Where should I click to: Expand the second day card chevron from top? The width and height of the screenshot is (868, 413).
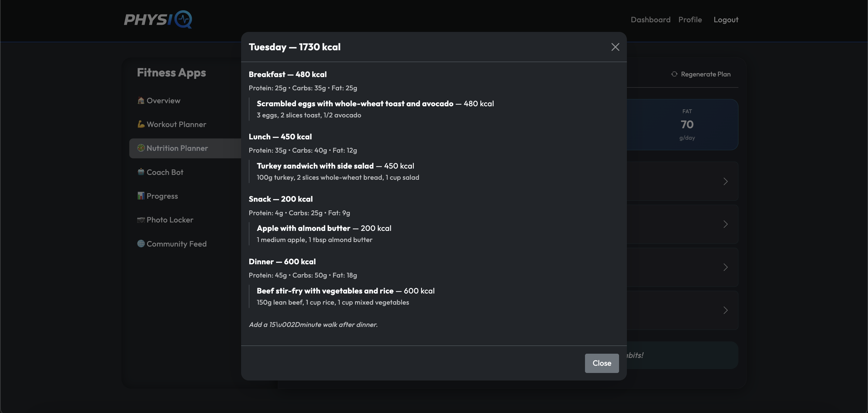coord(725,224)
